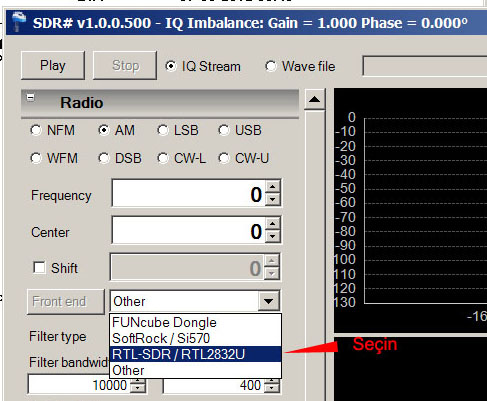
Task: Open the front end dropdown arrow
Action: [268, 301]
